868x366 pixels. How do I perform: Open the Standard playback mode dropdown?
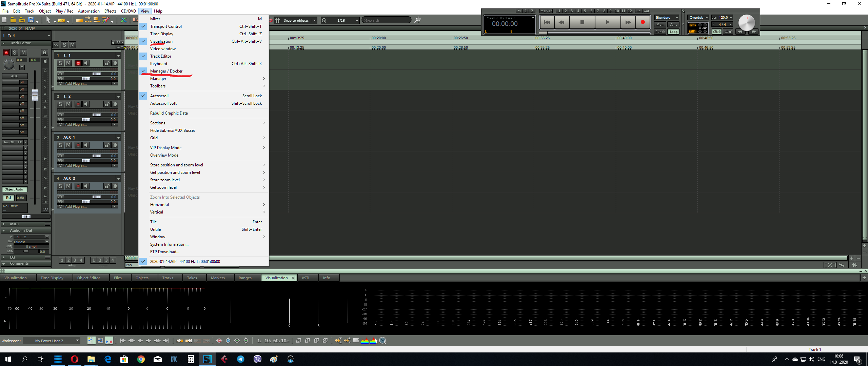667,18
